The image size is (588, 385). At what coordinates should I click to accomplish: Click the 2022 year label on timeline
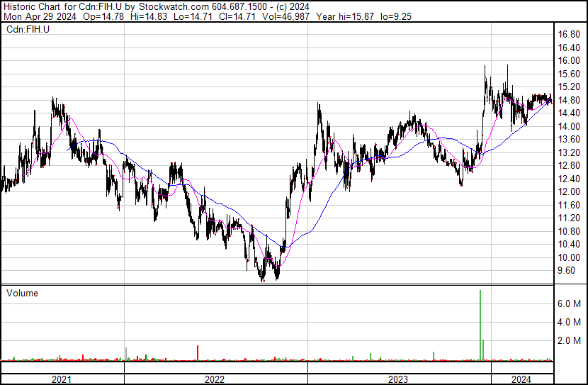(215, 379)
